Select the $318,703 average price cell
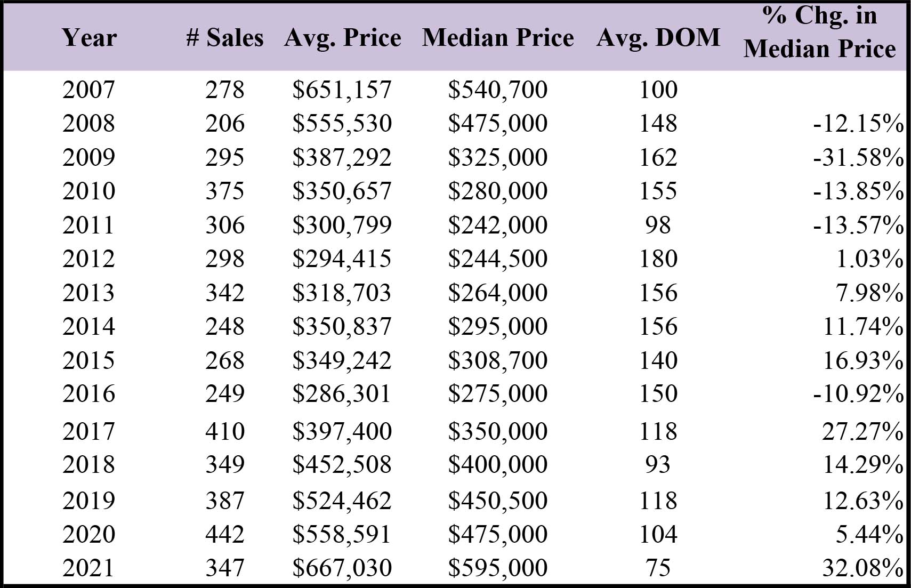 pyautogui.click(x=342, y=294)
